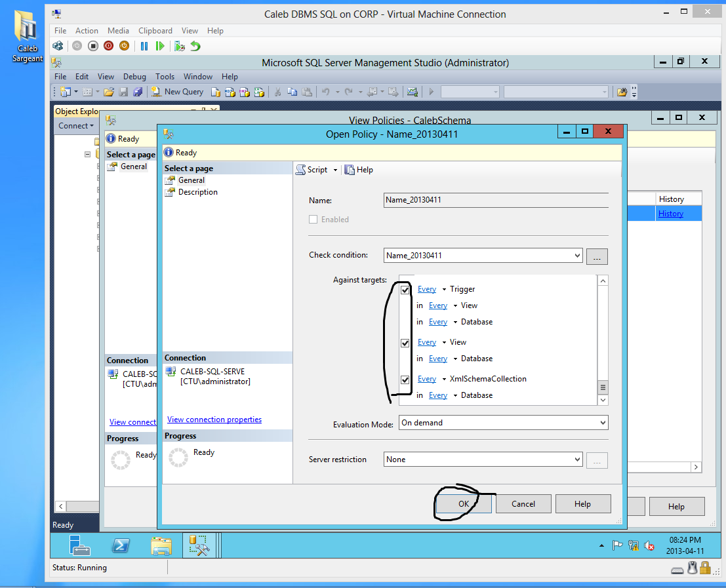Click the network warning tray icon
726x588 pixels.
click(634, 546)
